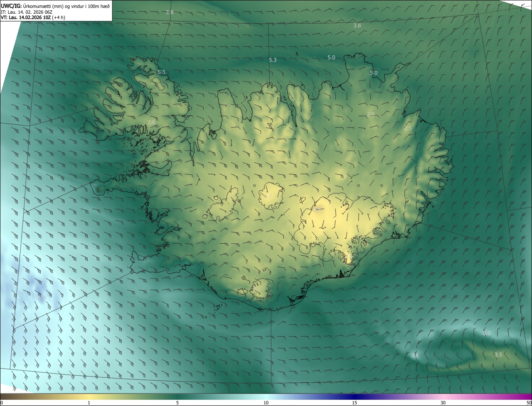
Task: Click the 50 tick label at the color scale end
Action: tap(529, 403)
